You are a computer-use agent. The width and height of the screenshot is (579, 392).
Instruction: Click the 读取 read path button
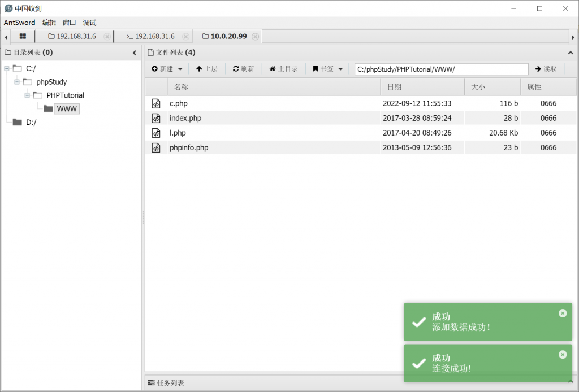click(x=546, y=69)
